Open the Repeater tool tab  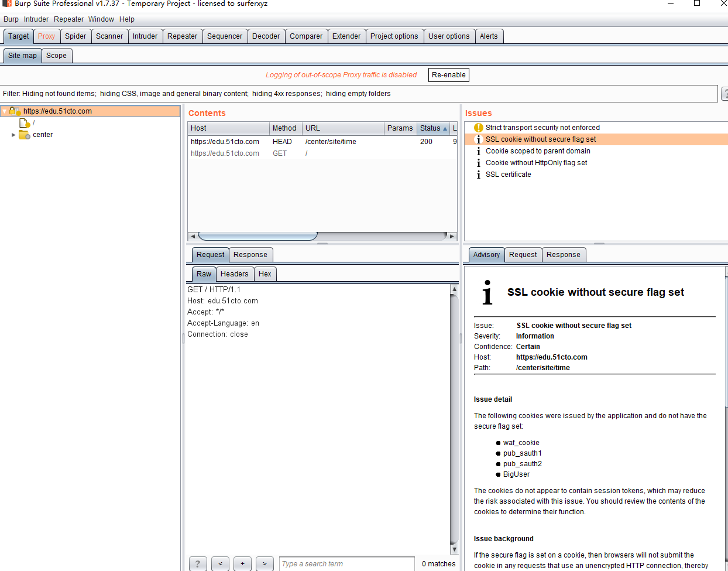(x=183, y=36)
